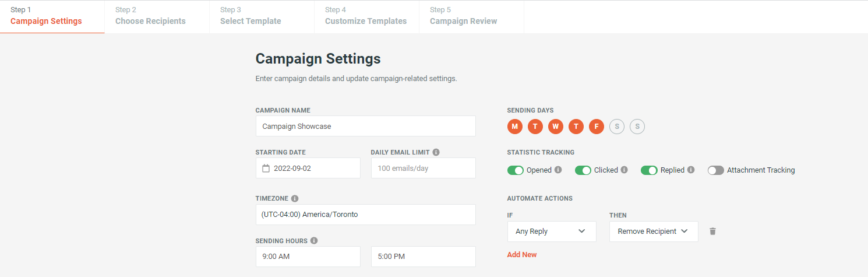Open the Timezone America/Toronto selector
This screenshot has width=868, height=277.
click(366, 215)
